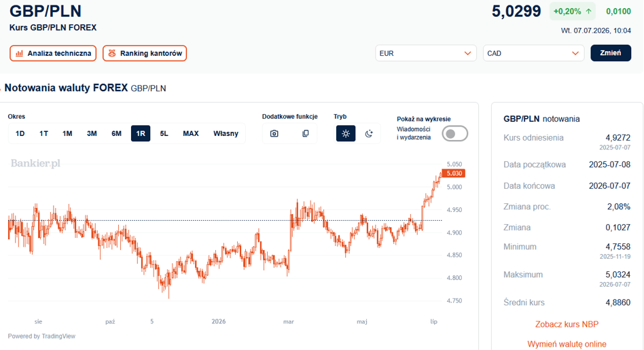This screenshot has width=644, height=350.
Task: Click the Zmień button
Action: tap(611, 53)
